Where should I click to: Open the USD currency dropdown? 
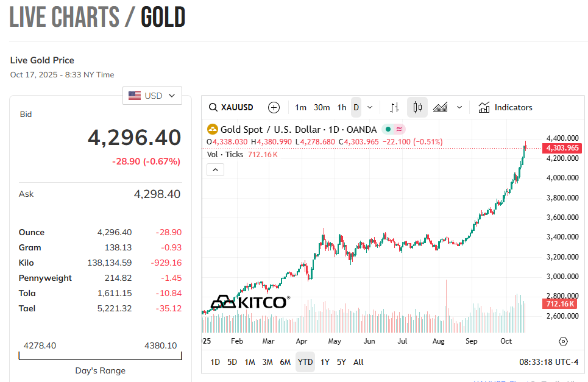click(x=152, y=96)
